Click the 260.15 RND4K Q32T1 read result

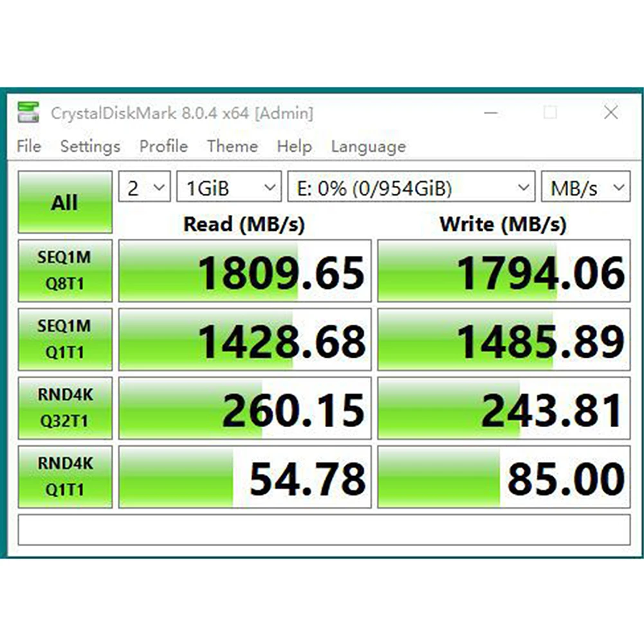click(x=244, y=408)
